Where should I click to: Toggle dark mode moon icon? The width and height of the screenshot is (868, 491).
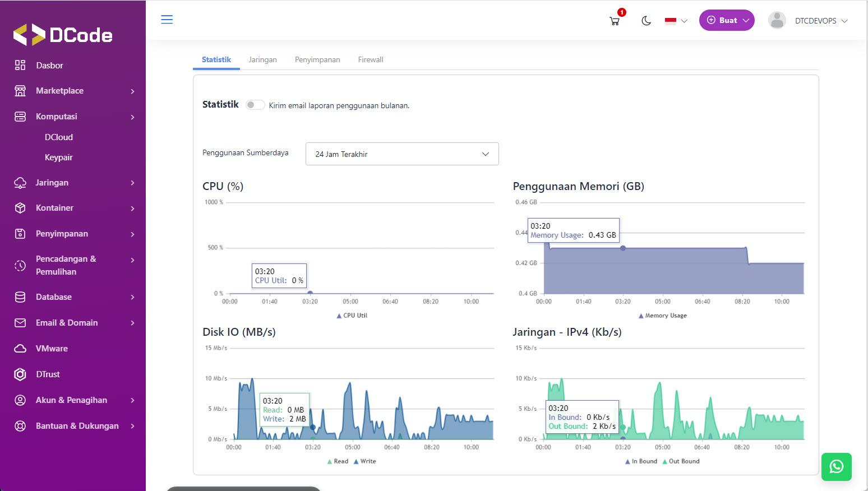[x=646, y=21]
